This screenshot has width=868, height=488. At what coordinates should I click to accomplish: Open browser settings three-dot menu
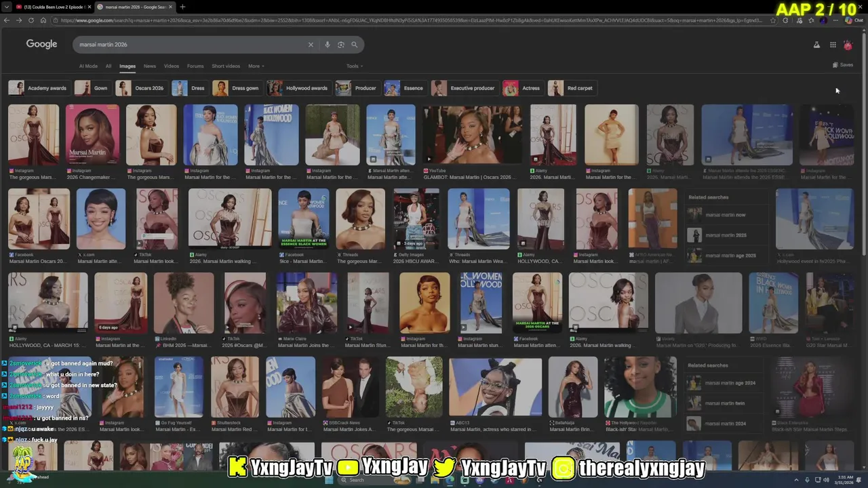pyautogui.click(x=836, y=20)
